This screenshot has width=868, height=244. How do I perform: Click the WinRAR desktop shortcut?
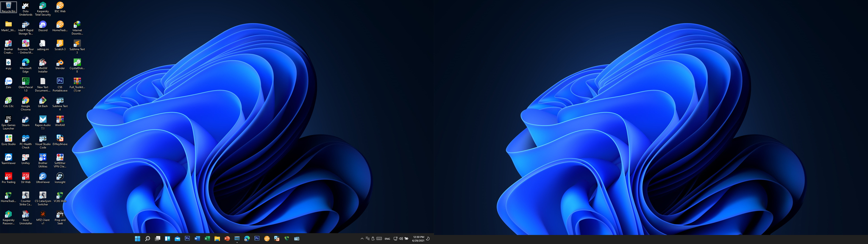click(x=60, y=122)
